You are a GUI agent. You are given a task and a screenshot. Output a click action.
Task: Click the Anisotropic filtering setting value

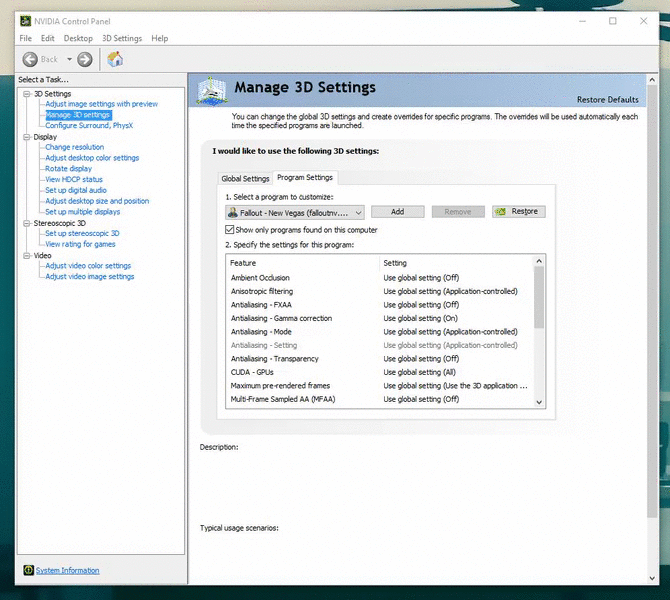pos(450,291)
